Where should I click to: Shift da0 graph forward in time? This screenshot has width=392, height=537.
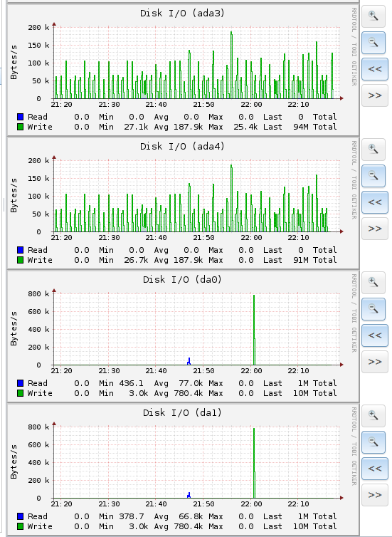click(374, 362)
